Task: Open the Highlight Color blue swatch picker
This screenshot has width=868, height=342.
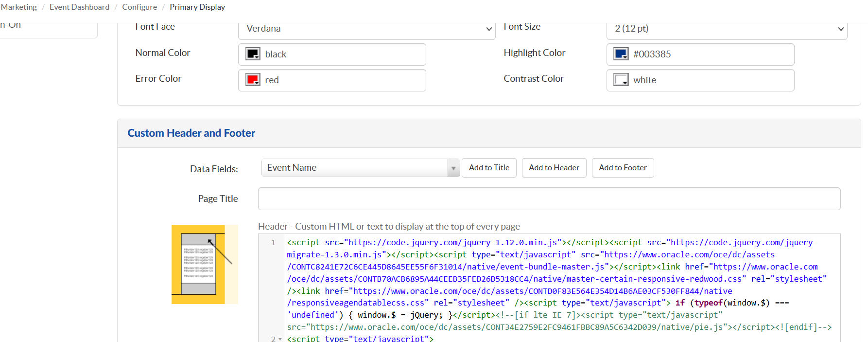Action: pyautogui.click(x=621, y=54)
